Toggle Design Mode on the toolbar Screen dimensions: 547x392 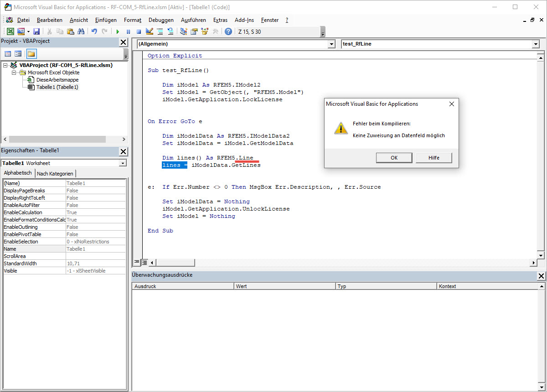(150, 31)
